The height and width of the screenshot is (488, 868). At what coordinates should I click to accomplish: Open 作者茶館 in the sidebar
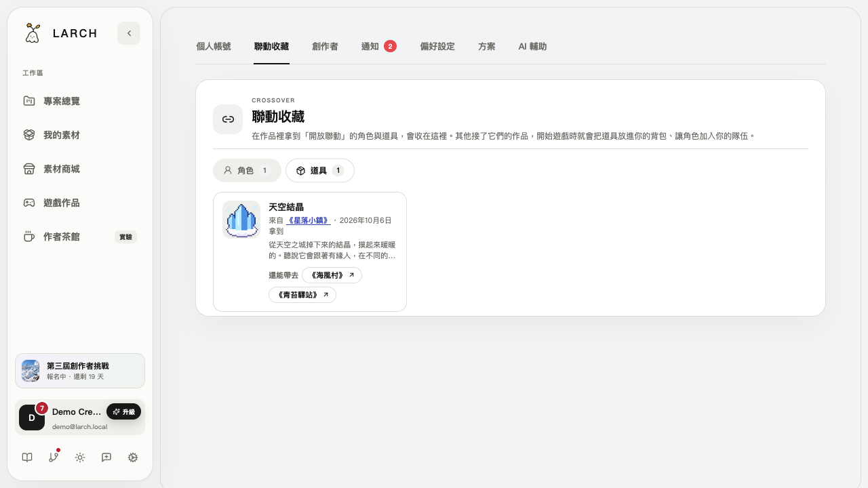(80, 237)
